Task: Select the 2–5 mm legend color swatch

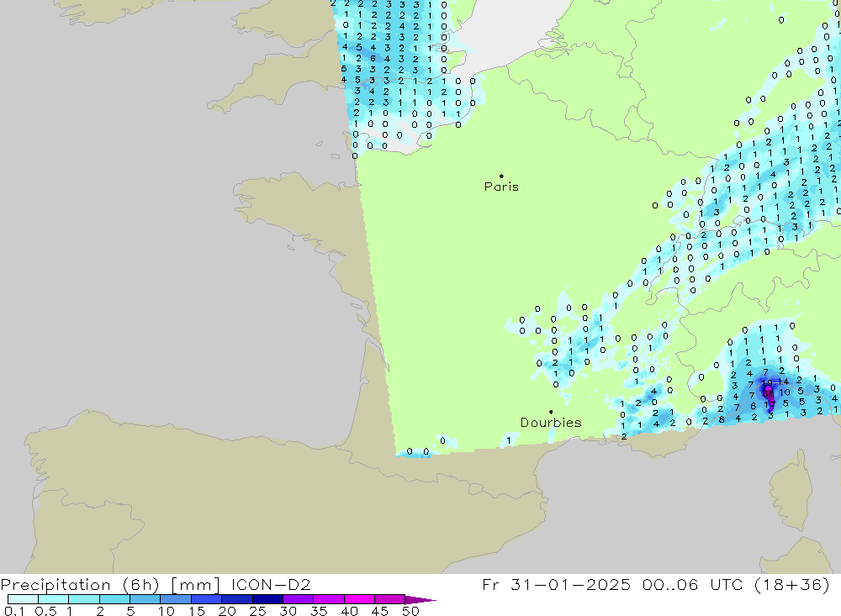Action: [114, 599]
